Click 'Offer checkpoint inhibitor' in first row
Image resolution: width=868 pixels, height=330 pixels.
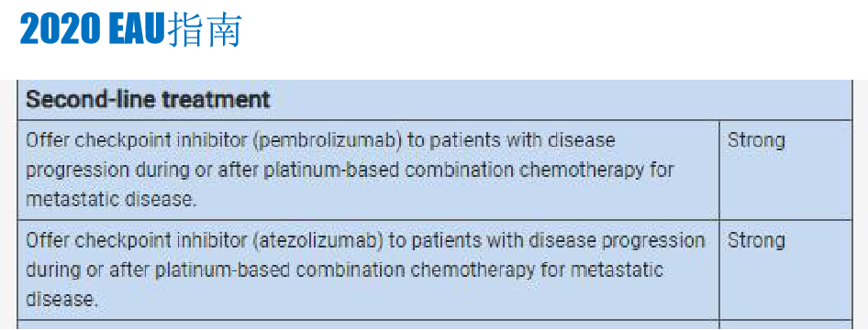pos(136,140)
